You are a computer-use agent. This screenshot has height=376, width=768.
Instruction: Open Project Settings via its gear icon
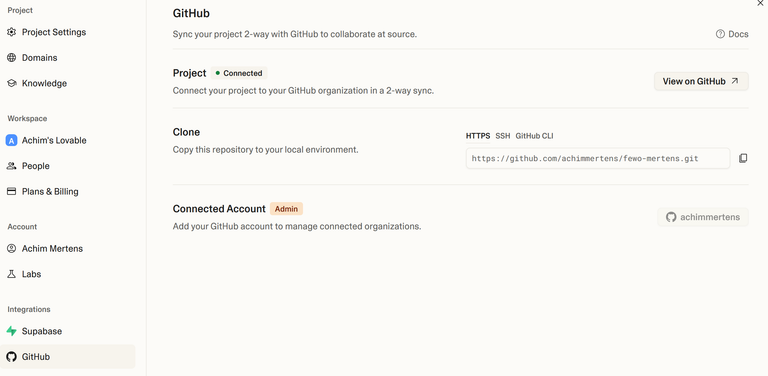coord(11,32)
